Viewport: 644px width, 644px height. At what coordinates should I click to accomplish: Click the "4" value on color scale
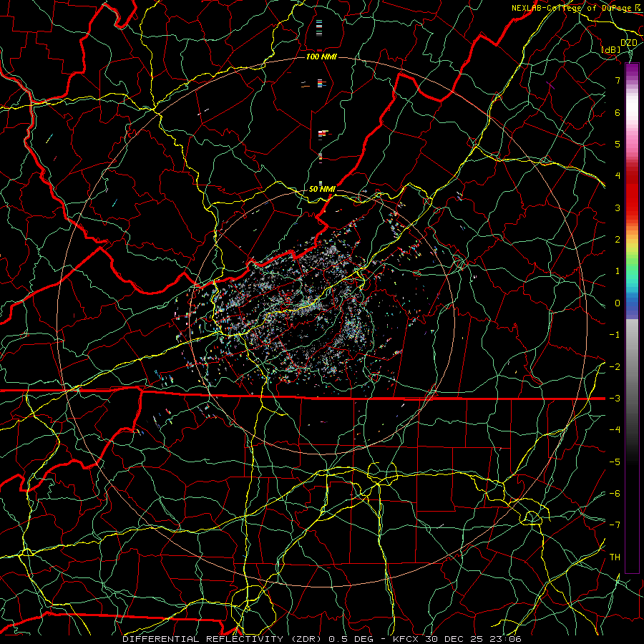[x=618, y=176]
